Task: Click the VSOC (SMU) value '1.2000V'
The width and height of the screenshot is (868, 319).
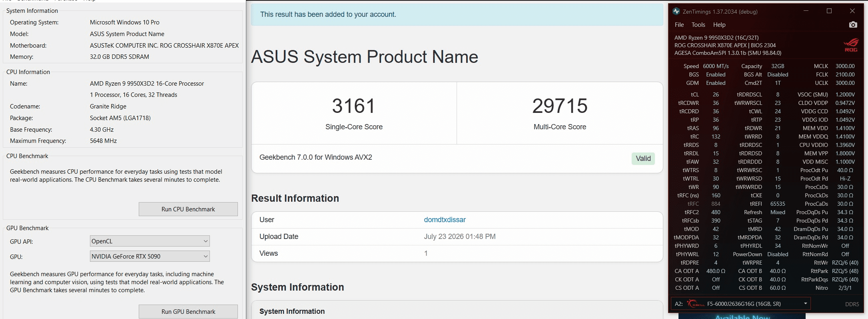Action: (845, 94)
